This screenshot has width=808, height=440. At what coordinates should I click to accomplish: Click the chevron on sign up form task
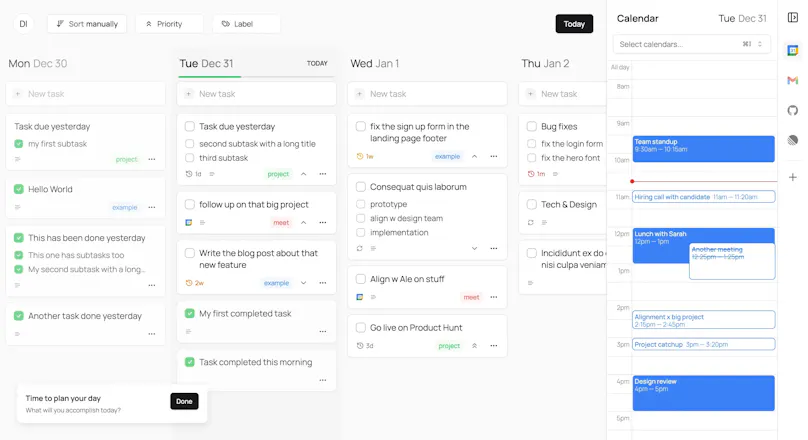pyautogui.click(x=475, y=156)
